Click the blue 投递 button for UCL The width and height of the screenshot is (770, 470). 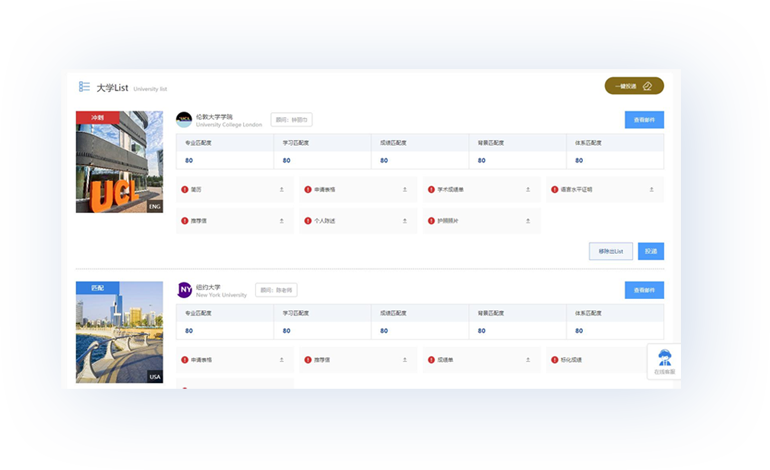[651, 252]
